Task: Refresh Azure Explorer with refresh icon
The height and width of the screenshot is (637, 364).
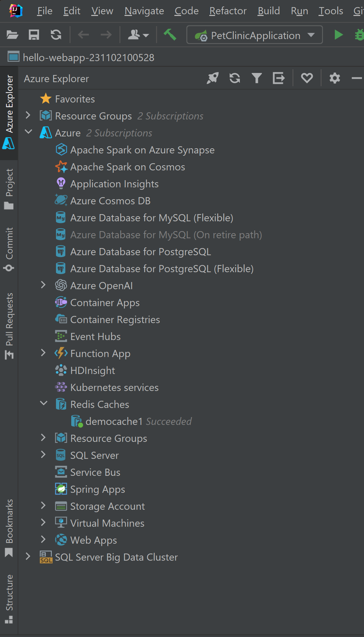Action: click(x=235, y=78)
